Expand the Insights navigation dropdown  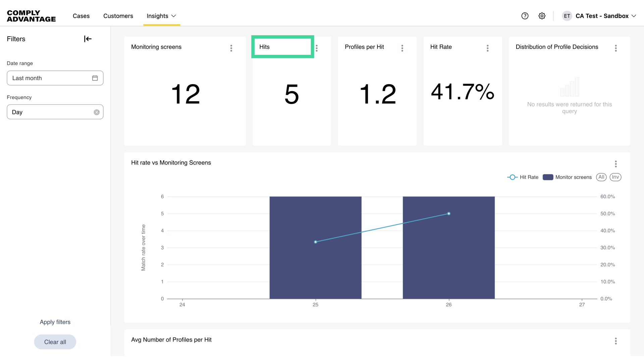(x=161, y=16)
